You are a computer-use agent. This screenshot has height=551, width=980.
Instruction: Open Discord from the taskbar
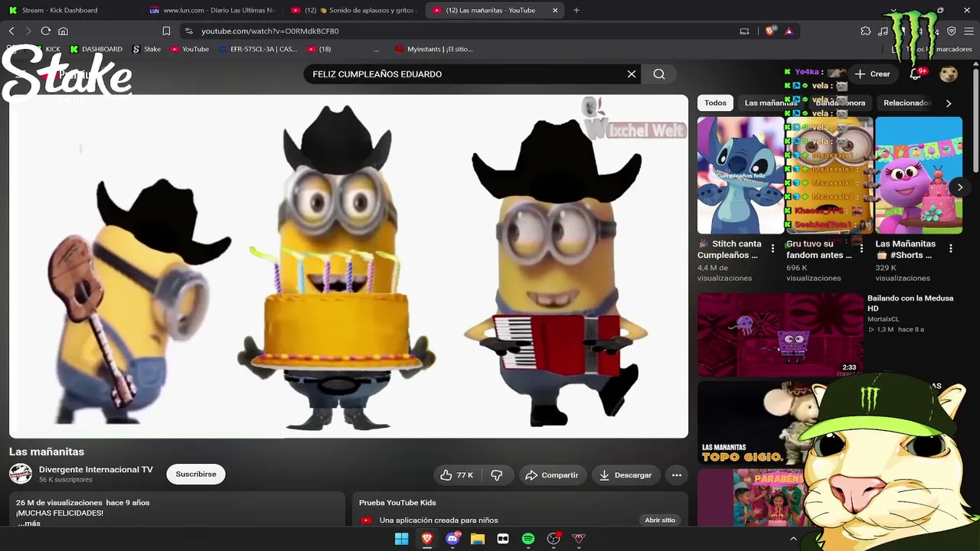click(452, 539)
